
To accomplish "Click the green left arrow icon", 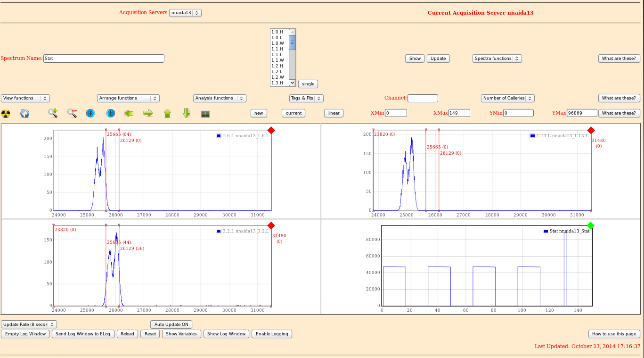I will tap(129, 113).
